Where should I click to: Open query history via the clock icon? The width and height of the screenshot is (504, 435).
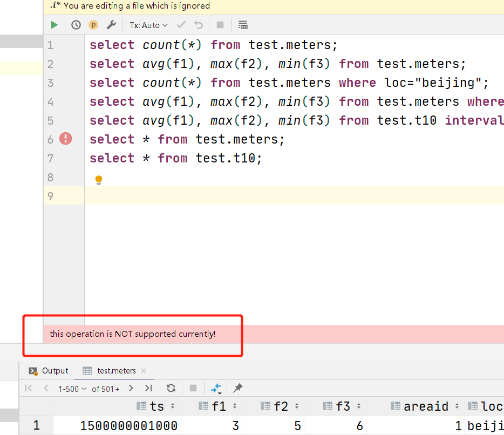point(76,25)
